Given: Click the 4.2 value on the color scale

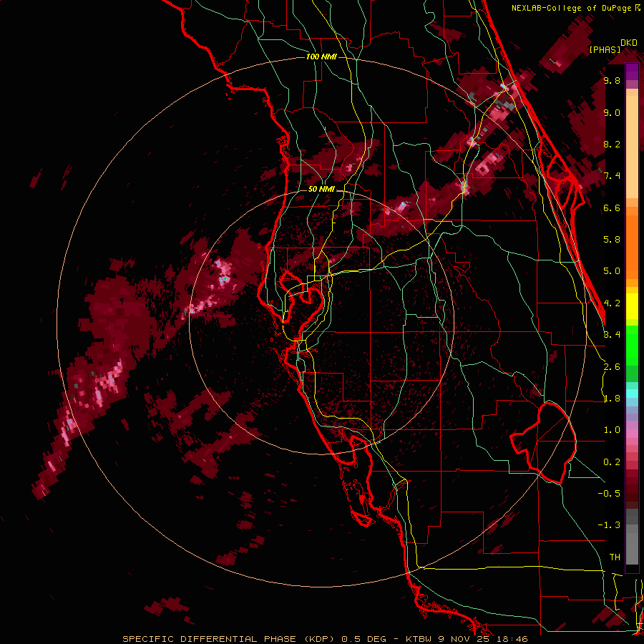Looking at the screenshot, I should tap(612, 303).
